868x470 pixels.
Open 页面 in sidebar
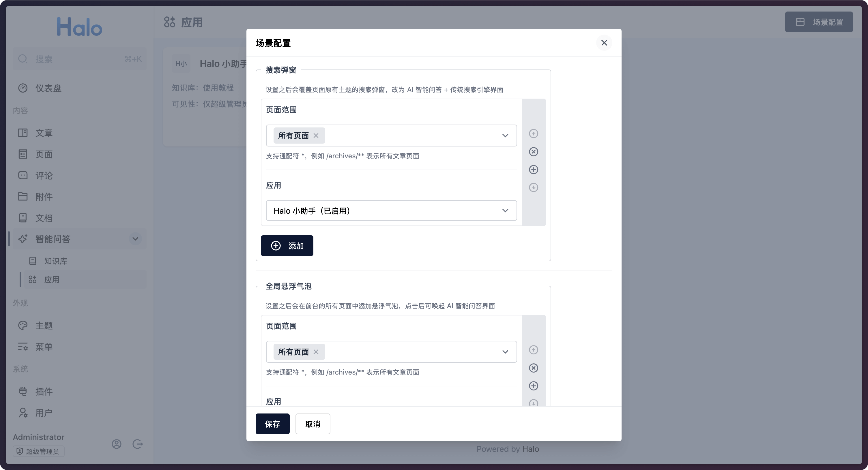80,154
